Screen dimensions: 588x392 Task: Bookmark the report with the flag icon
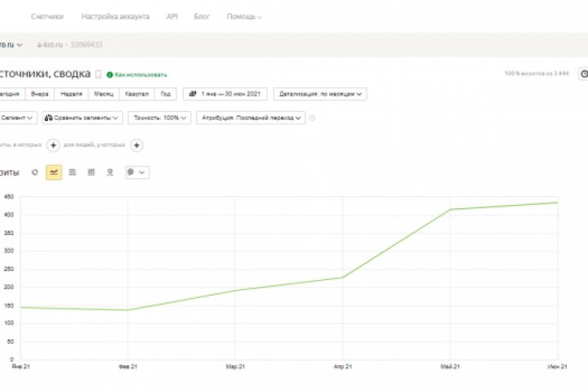(x=99, y=74)
